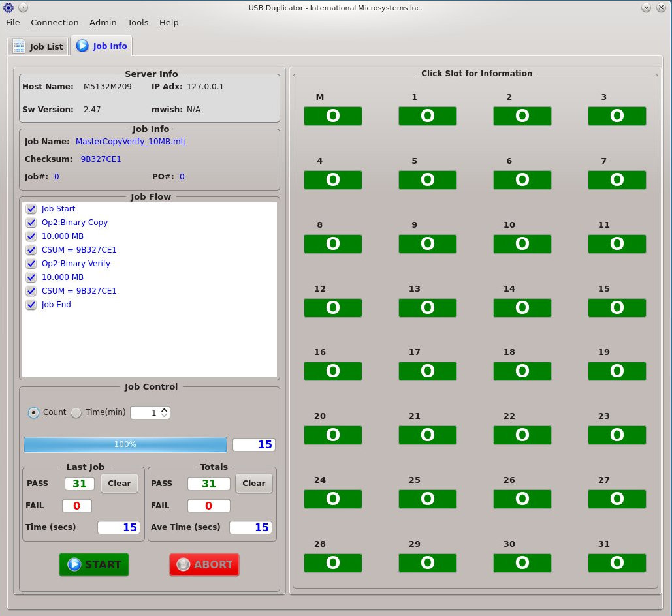This screenshot has width=672, height=616.
Task: Select slot 1 status indicator
Action: [427, 116]
